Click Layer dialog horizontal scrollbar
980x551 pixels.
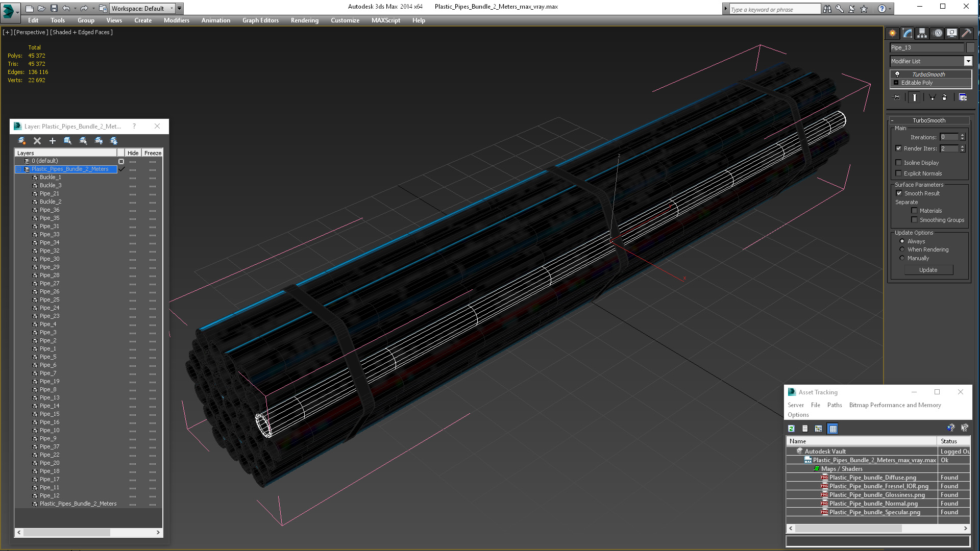pos(66,532)
